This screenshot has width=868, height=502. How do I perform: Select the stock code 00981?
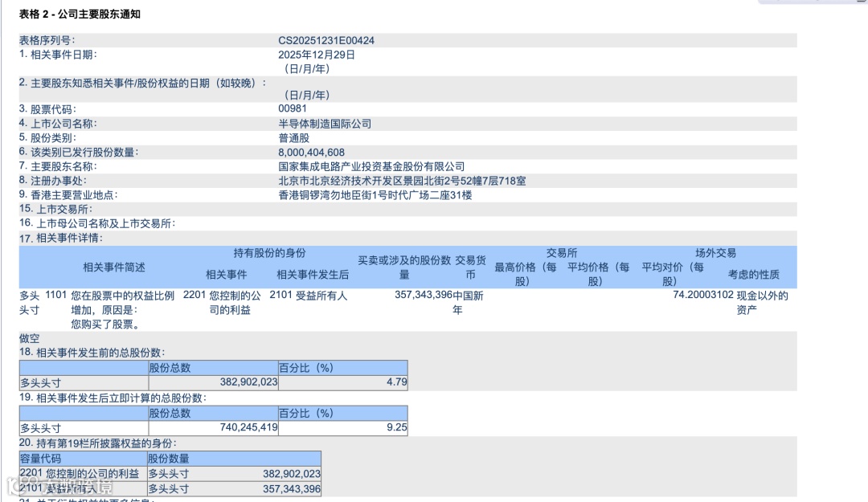click(293, 108)
